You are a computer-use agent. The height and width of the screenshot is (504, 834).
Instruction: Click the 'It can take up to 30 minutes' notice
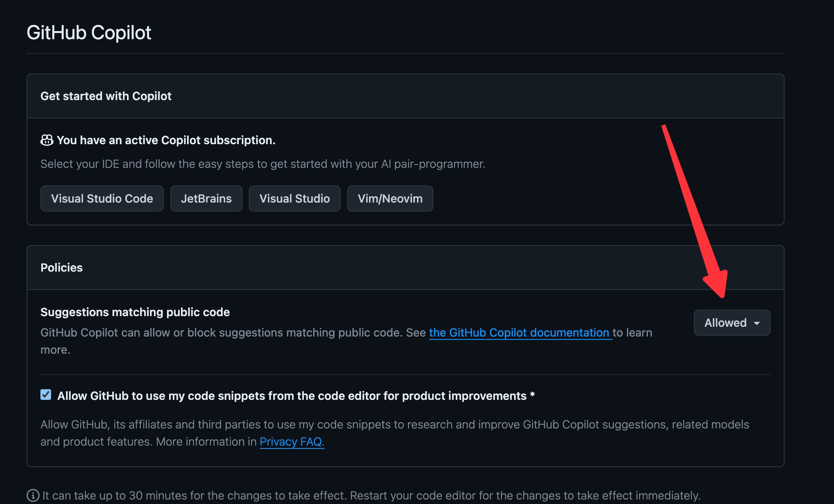coord(372,495)
